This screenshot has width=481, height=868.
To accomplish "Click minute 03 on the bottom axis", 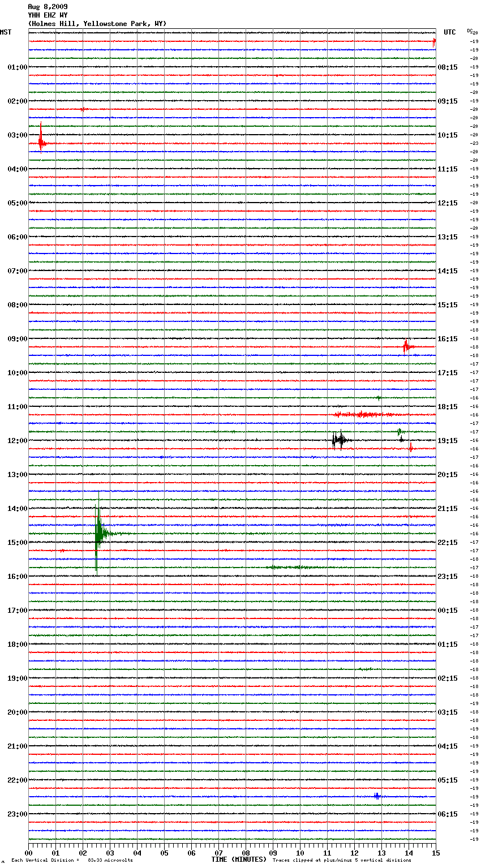I will 110,853.
